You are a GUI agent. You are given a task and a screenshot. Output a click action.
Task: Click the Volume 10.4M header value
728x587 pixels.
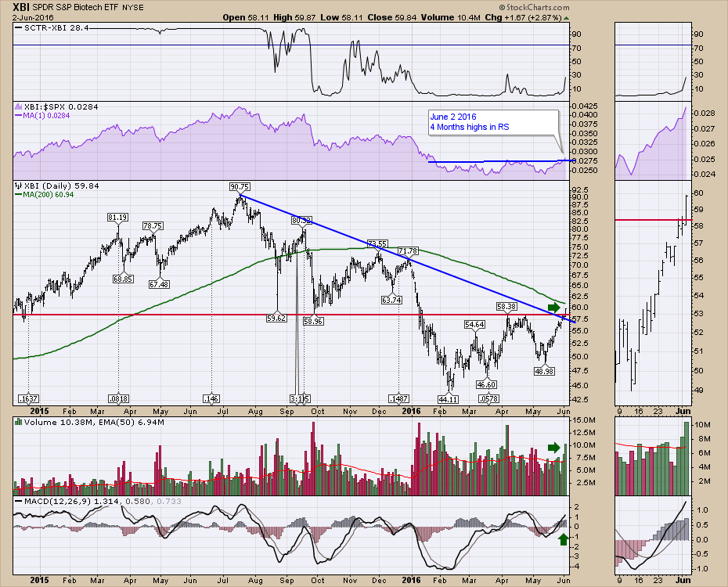tap(450, 18)
